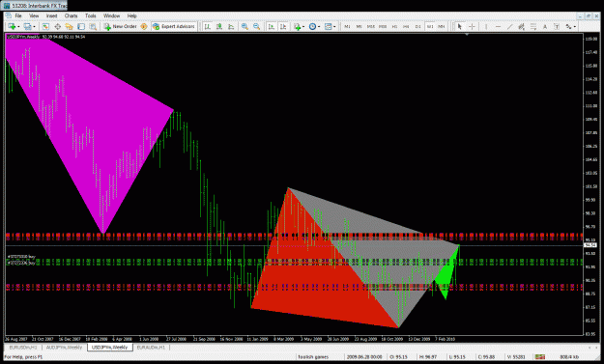Select the Text Label tool icon
Screen dimensions: 604x364
[557, 26]
